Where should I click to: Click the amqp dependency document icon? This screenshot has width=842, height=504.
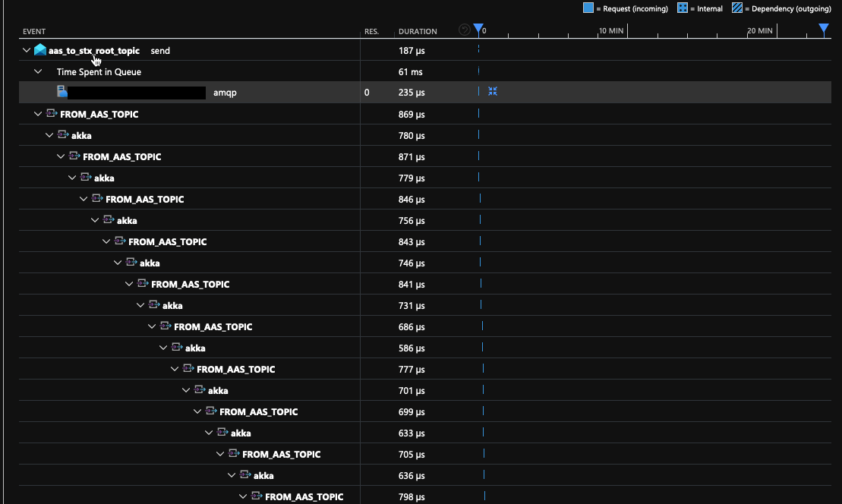pos(60,92)
